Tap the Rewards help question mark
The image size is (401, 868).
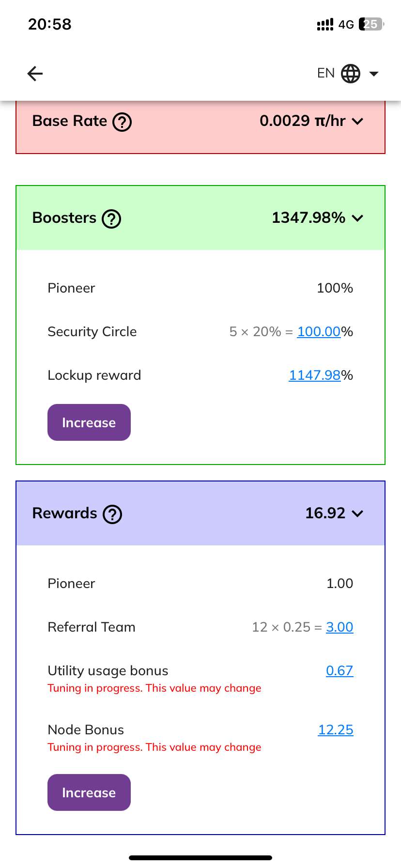coord(112,514)
